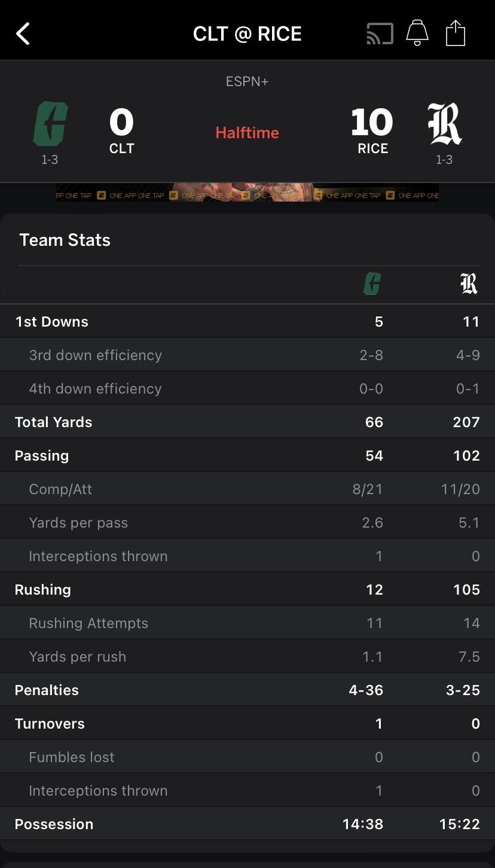Tap the ESPN+ broadcast label

tap(247, 81)
